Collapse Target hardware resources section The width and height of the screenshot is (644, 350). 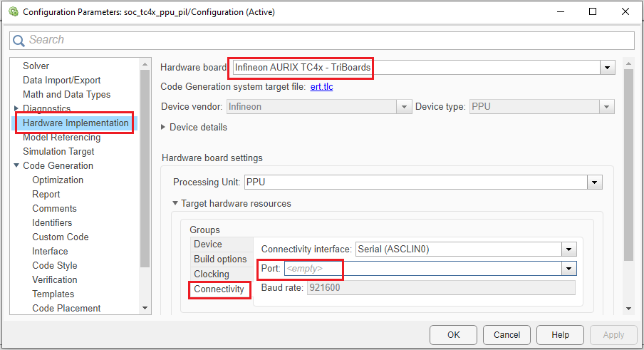pos(175,203)
